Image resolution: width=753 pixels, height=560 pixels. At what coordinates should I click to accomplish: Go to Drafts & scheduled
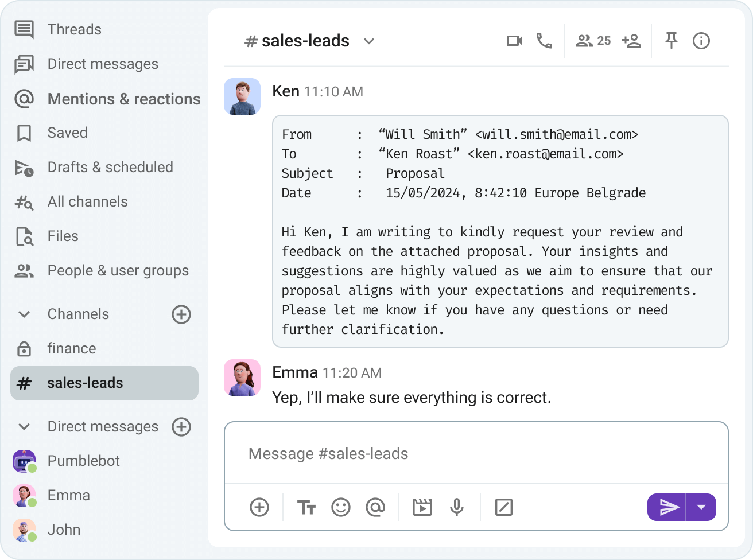(x=110, y=167)
